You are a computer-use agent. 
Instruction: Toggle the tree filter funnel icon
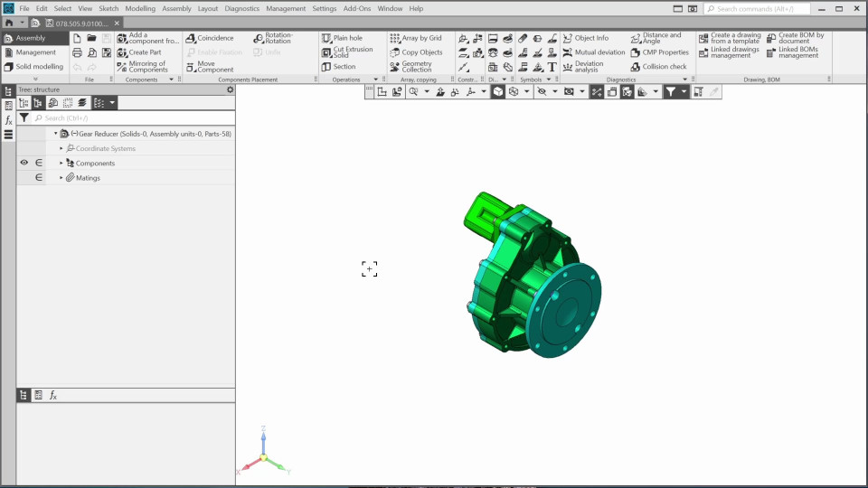coord(24,118)
